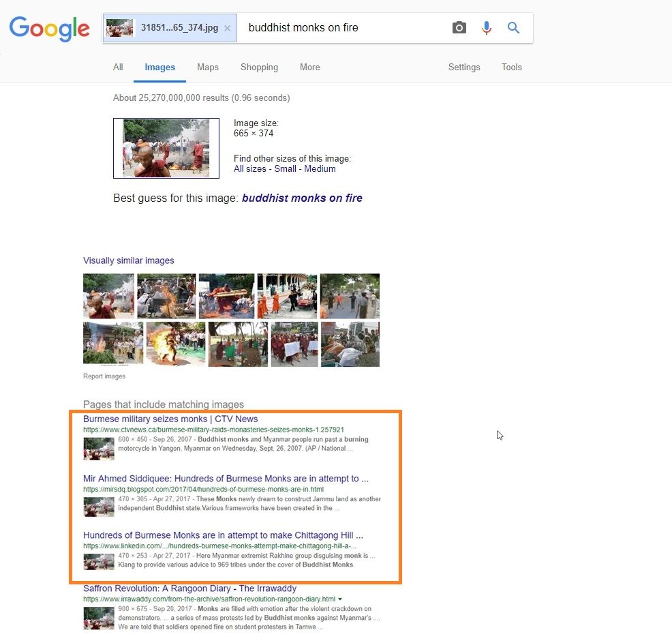672x643 pixels.
Task: Switch to the All tab
Action: (118, 68)
